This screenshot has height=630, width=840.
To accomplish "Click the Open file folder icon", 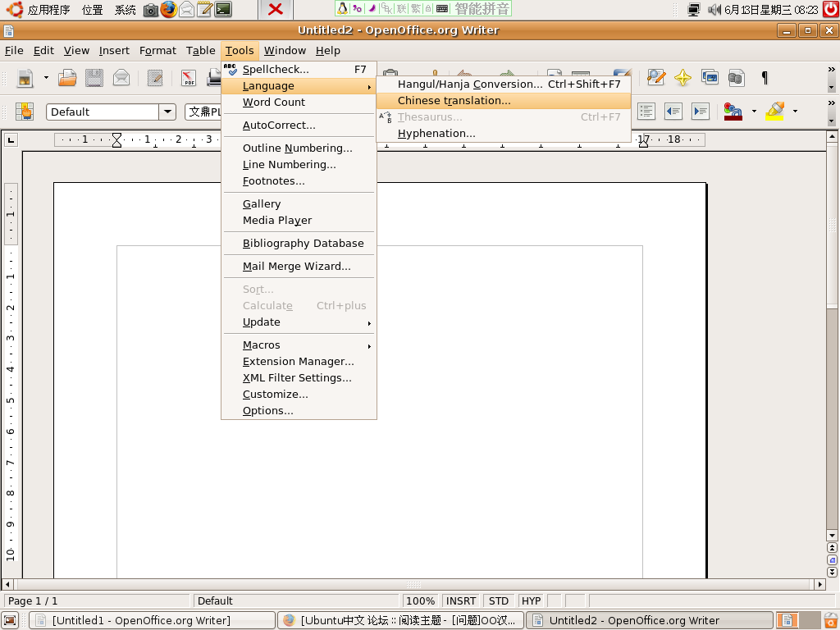I will [x=67, y=78].
